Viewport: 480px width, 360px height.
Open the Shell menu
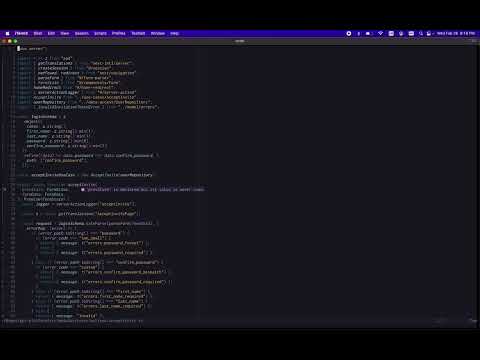pos(38,33)
